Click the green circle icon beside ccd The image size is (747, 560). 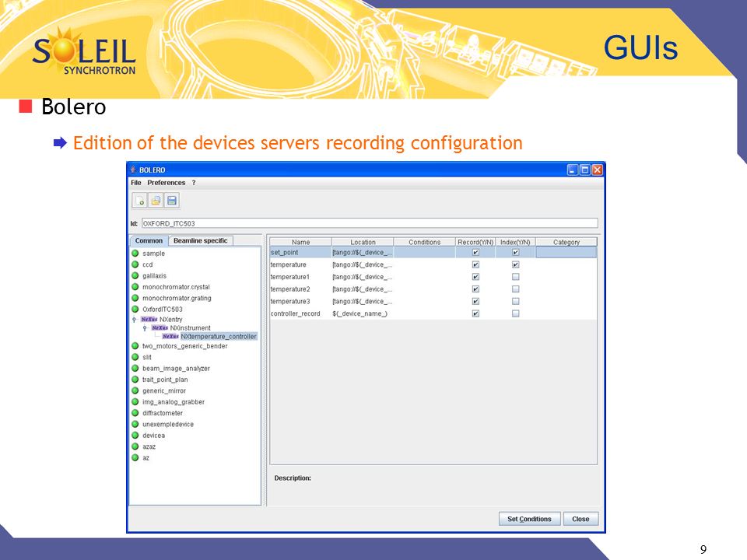135,264
